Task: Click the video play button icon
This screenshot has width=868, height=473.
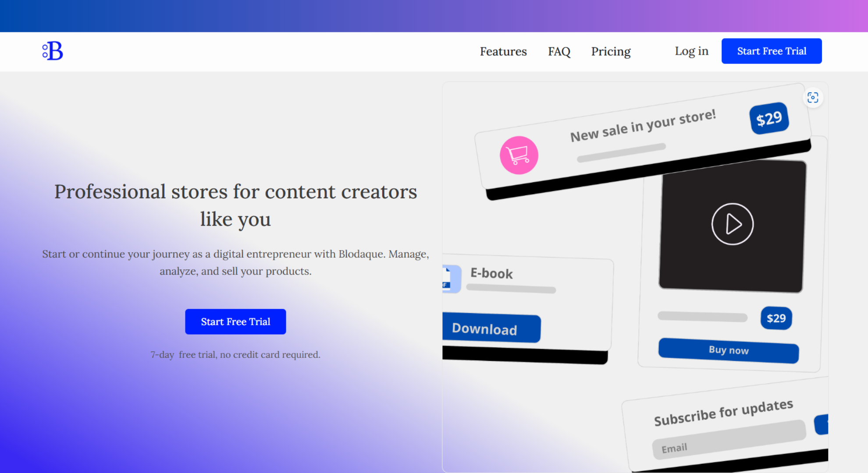Action: tap(732, 224)
